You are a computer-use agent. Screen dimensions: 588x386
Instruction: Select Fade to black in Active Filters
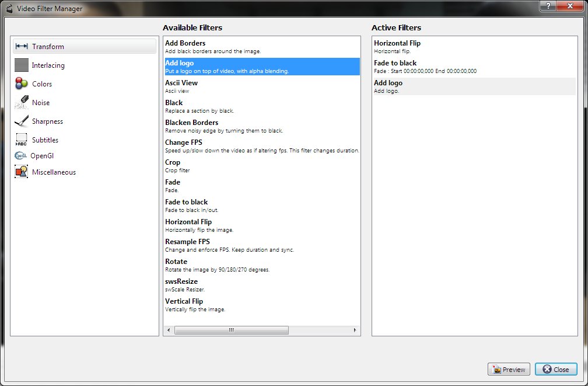395,67
